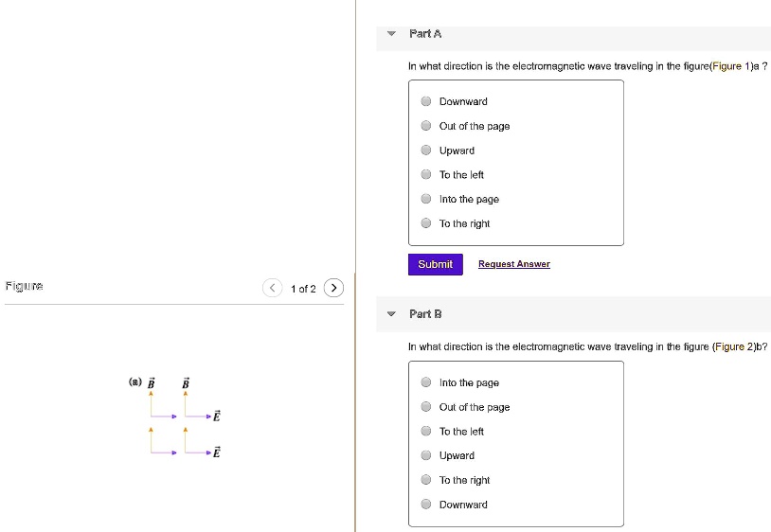Go to previous figure arrow

[272, 288]
